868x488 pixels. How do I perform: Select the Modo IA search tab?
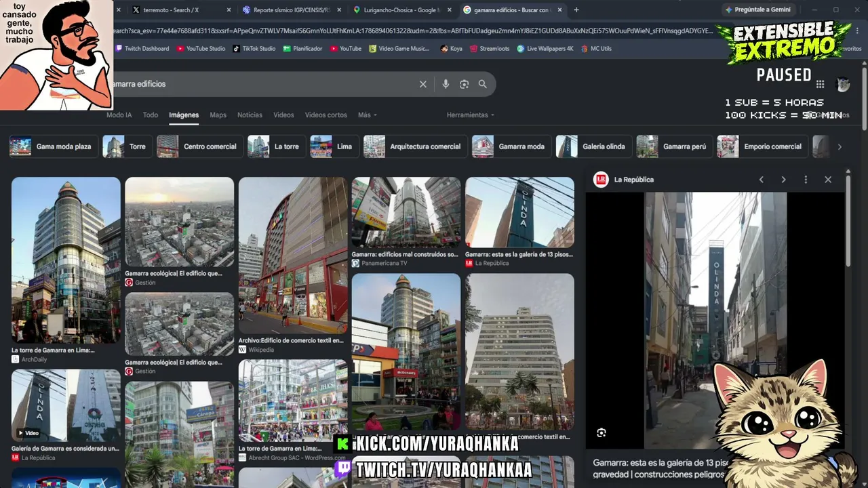click(119, 115)
